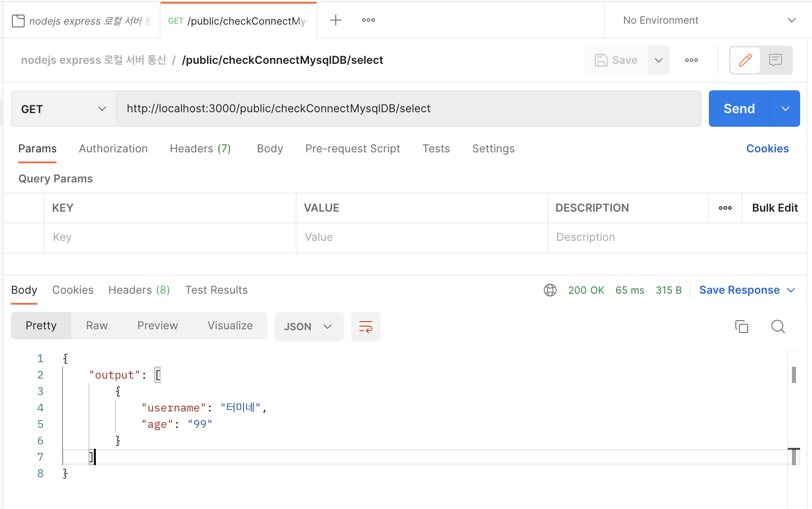Open the request Settings tab

pos(493,149)
